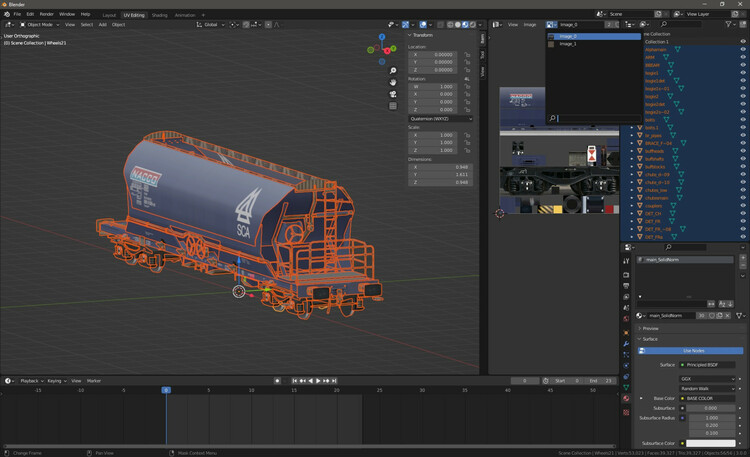Open the Random Walk subsurface method dropdown

(707, 389)
